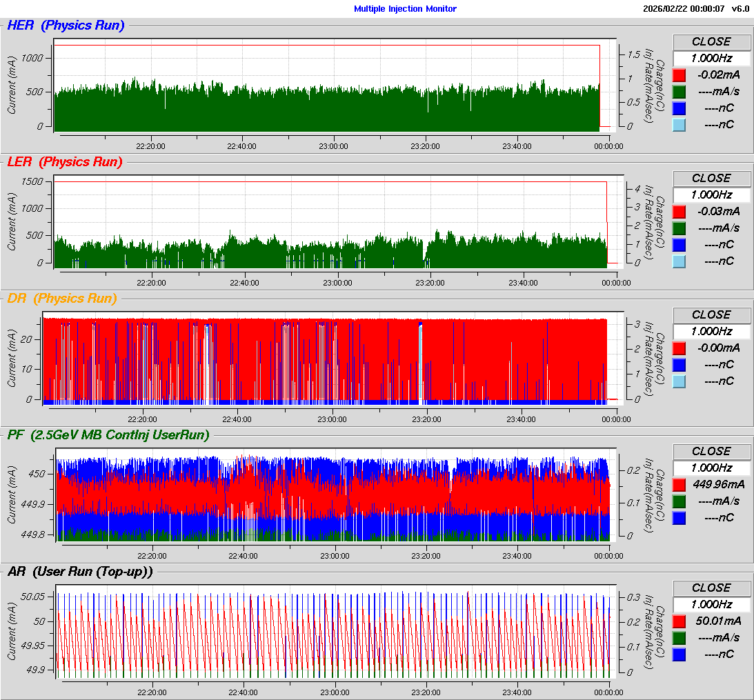Close the DR Physics Run panel
Image resolution: width=754 pixels, height=700 pixels.
[x=711, y=314]
